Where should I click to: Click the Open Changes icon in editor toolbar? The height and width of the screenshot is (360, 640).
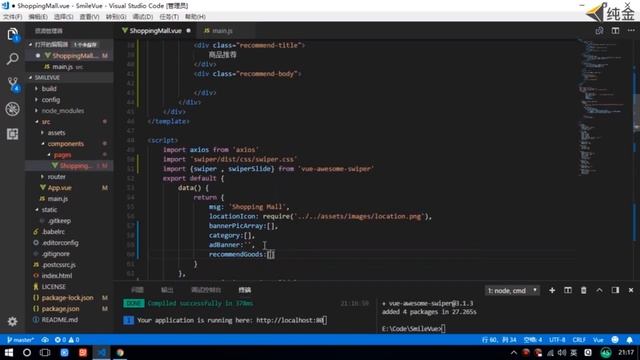pos(599,31)
